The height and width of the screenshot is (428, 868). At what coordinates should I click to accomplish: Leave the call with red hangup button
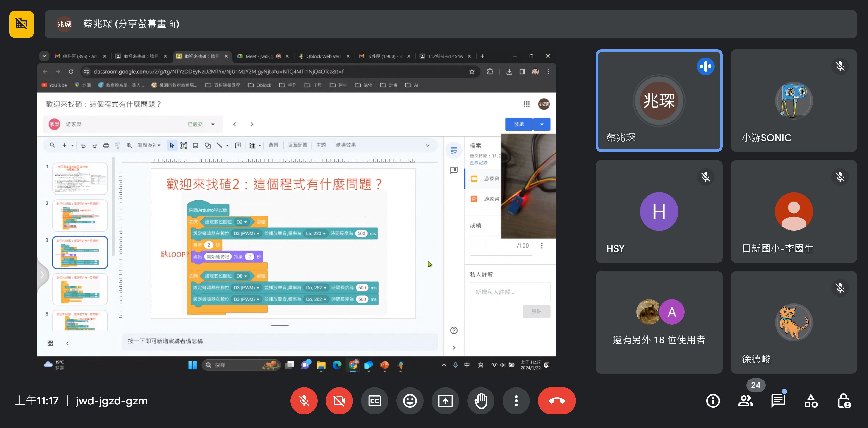tap(557, 401)
